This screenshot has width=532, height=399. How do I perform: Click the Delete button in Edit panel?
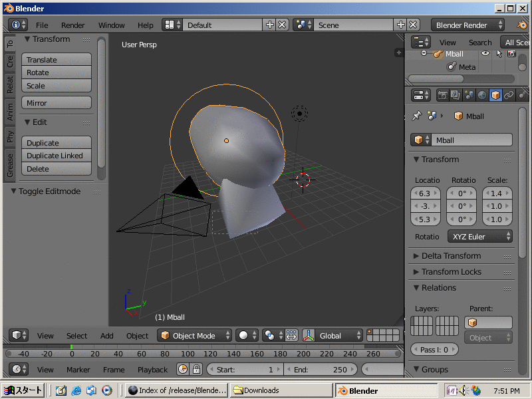57,169
